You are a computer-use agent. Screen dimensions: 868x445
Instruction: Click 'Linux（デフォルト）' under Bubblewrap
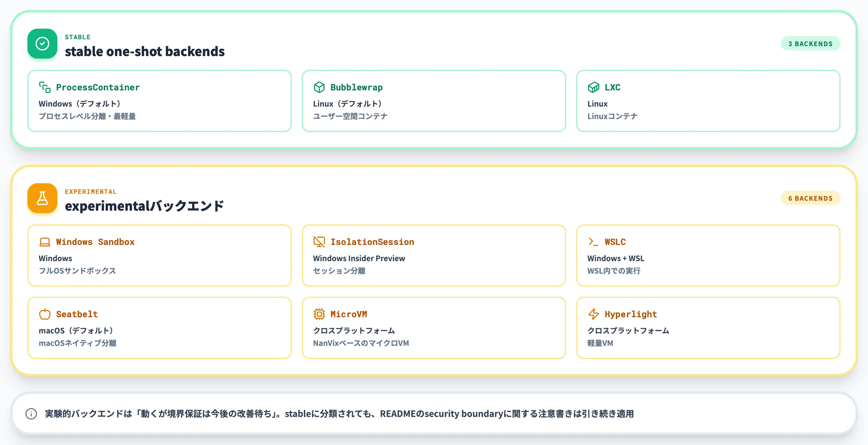pos(347,104)
